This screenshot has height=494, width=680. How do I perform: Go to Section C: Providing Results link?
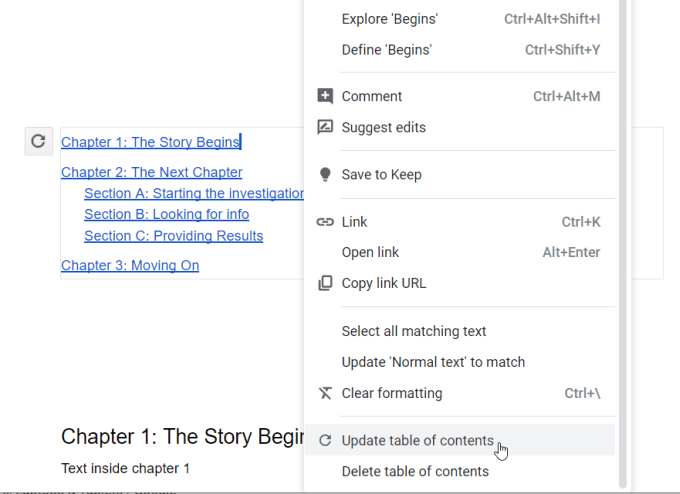[173, 236]
